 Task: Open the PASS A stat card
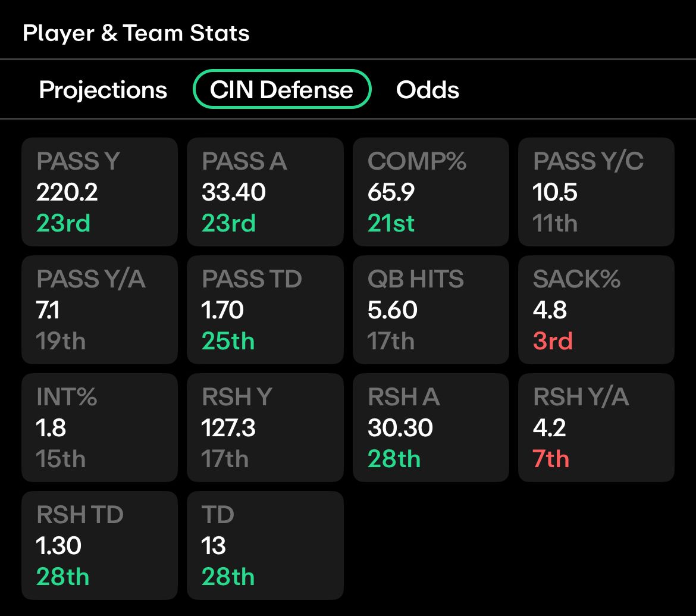pos(265,192)
